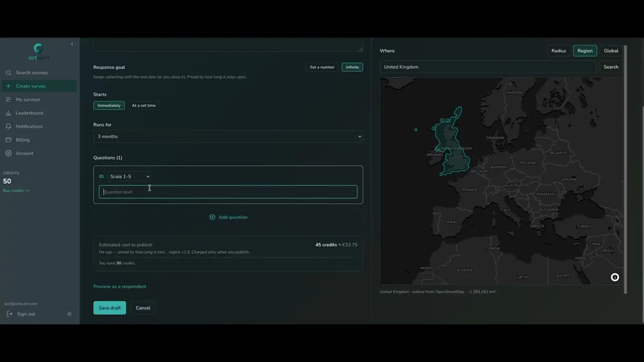Open Create survey in the sidebar
Viewport: 644px width, 362px height.
tap(39, 86)
